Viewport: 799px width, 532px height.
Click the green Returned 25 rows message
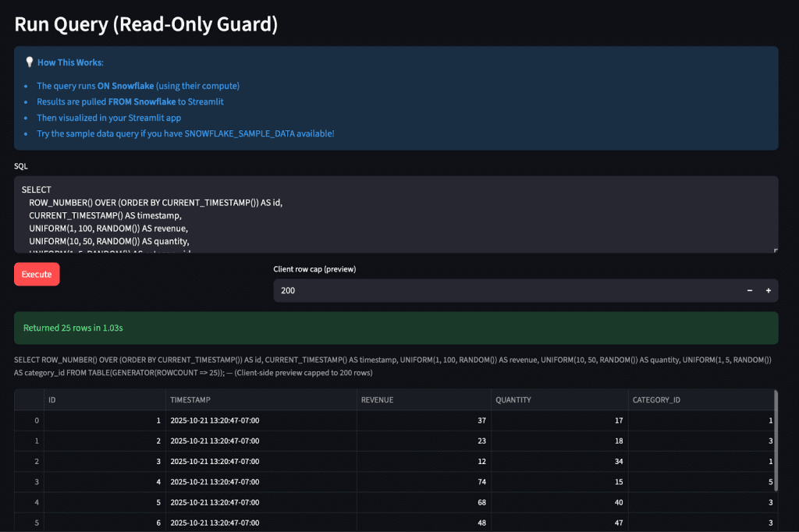point(396,328)
